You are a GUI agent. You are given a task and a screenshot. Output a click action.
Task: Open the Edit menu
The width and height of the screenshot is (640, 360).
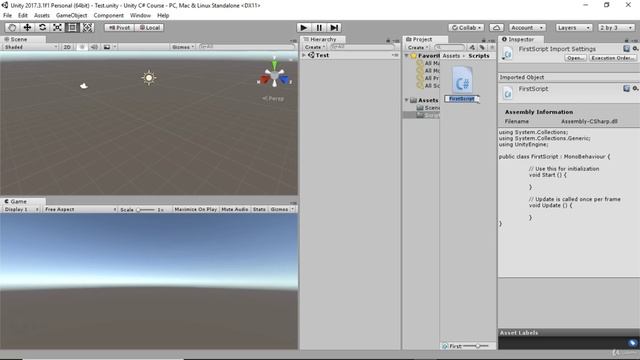(23, 16)
